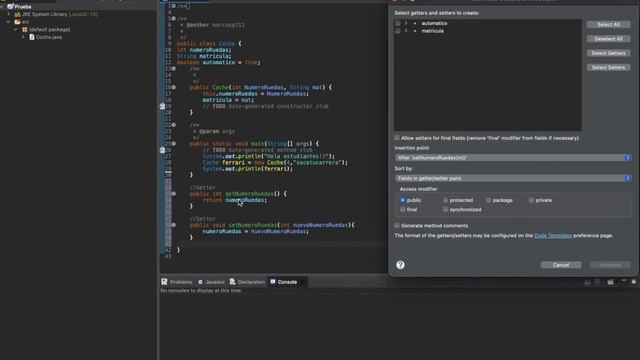Click the JRE System Library icon
The height and width of the screenshot is (360, 640).
coord(17,14)
